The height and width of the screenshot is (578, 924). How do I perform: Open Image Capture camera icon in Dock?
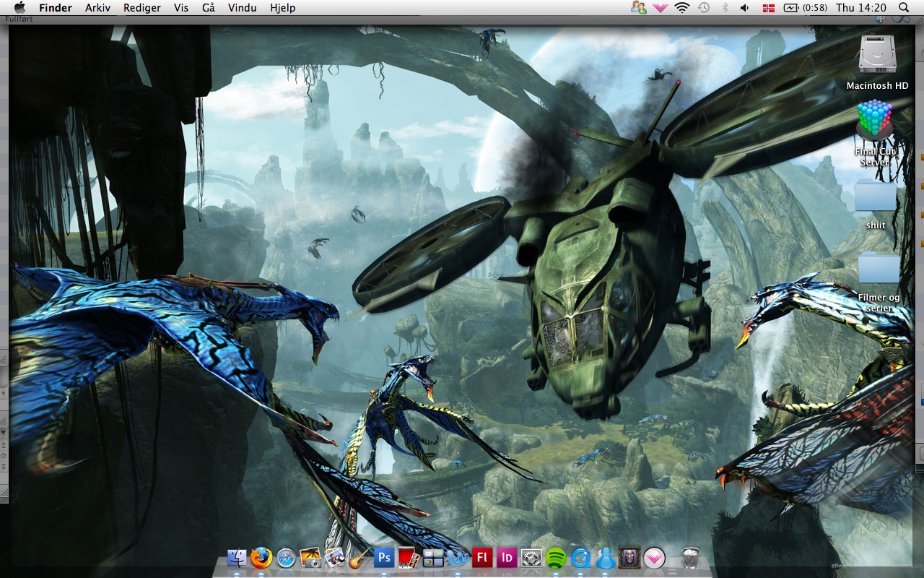(310, 558)
